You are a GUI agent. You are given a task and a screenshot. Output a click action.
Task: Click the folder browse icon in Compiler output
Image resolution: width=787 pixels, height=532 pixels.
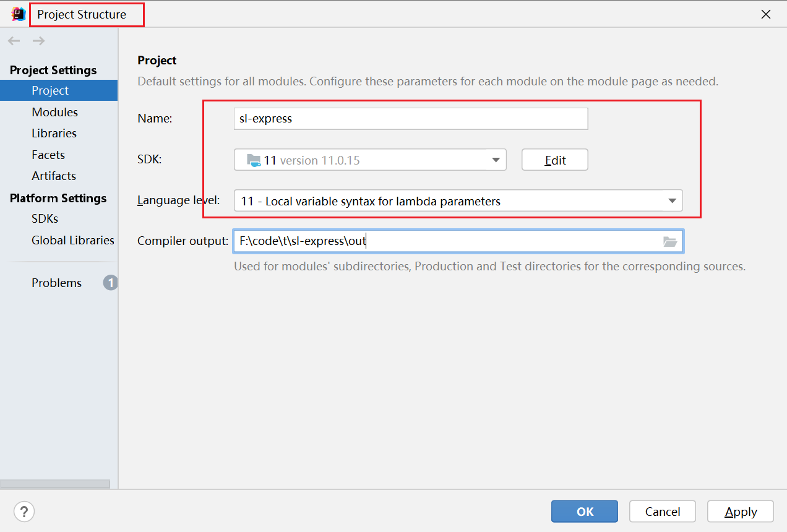pos(669,242)
